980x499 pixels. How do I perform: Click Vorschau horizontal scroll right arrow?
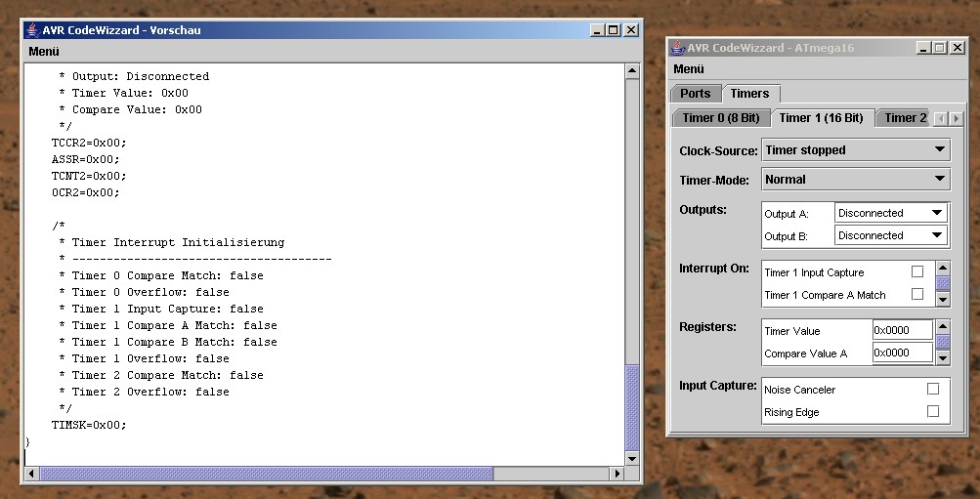point(618,474)
